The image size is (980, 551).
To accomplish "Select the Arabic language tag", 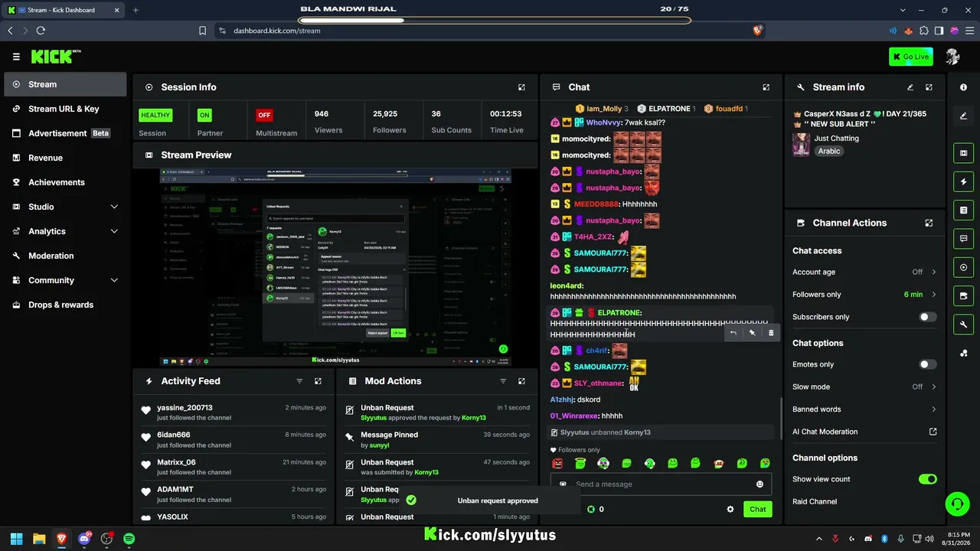I will point(829,151).
